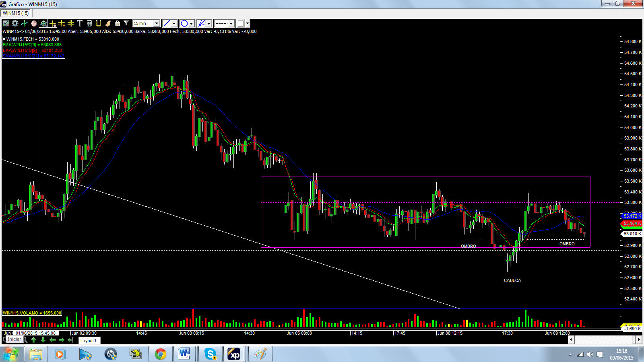Open the chart type icon in toolbar

[x=6, y=23]
